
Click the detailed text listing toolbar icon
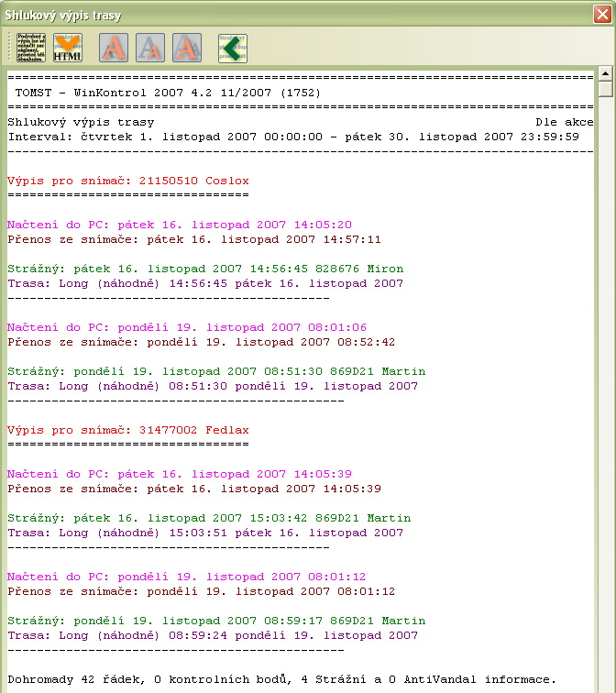[x=31, y=48]
